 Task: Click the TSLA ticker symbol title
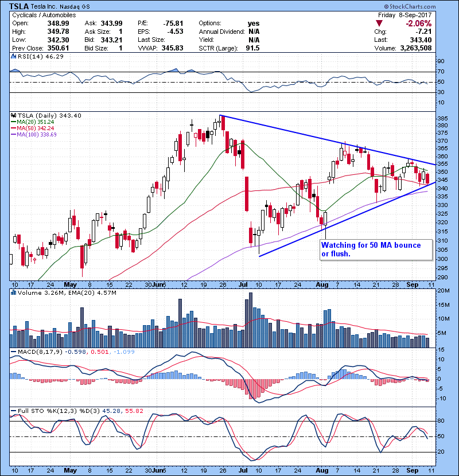coord(19,6)
